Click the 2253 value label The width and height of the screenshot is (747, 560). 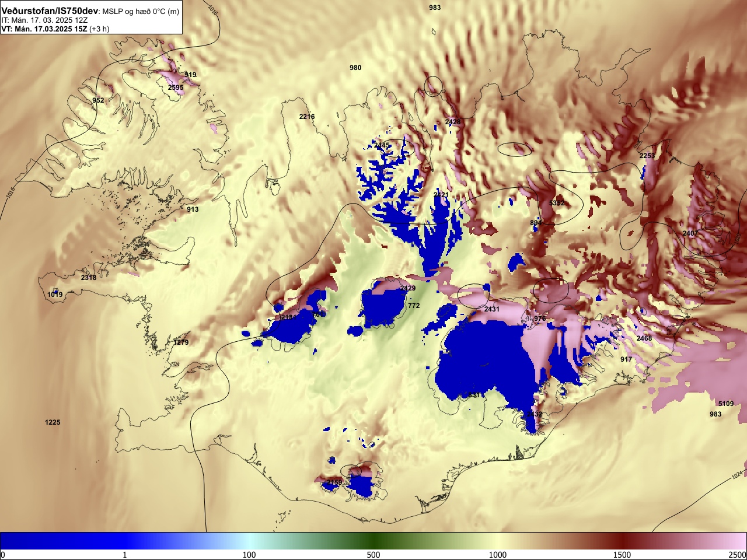[647, 156]
